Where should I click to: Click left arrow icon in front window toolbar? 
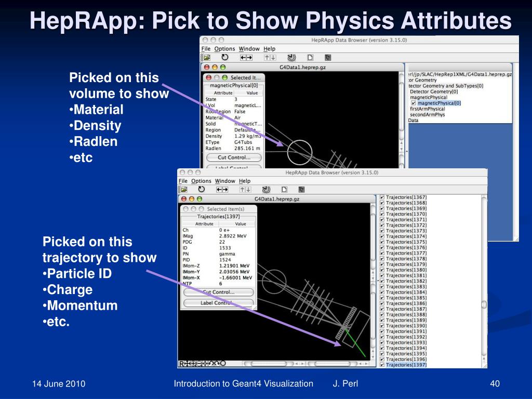tap(219, 189)
